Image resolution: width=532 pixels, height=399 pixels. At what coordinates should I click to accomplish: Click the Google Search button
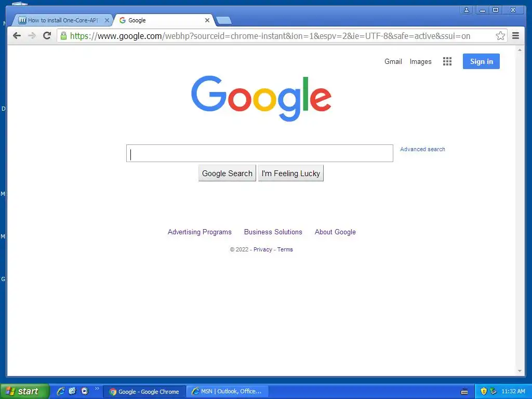[227, 174]
